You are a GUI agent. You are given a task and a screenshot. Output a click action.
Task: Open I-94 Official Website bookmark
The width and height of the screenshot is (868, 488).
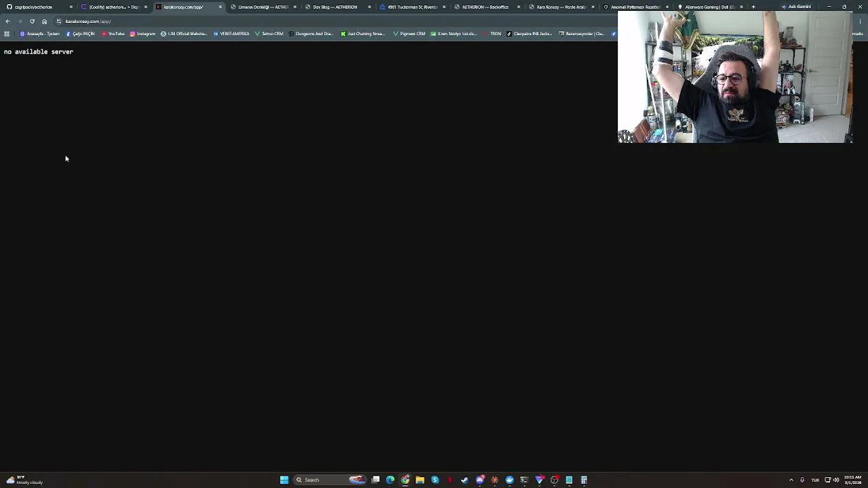184,33
